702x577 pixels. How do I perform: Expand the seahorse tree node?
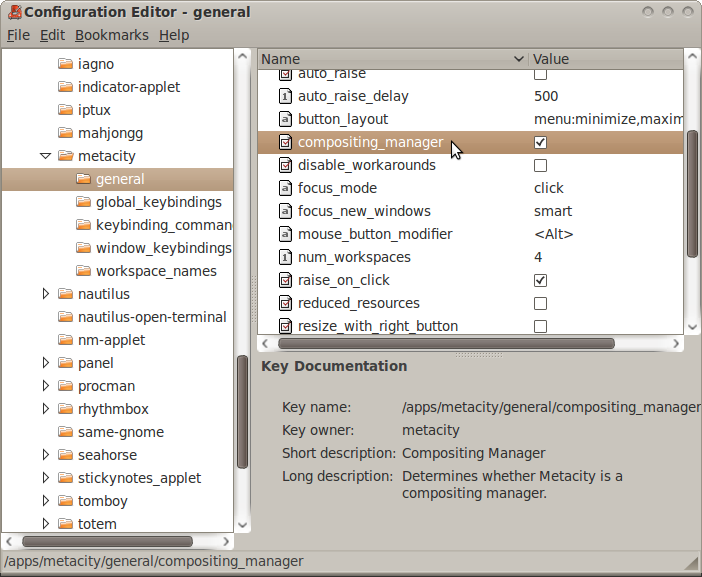[46, 455]
